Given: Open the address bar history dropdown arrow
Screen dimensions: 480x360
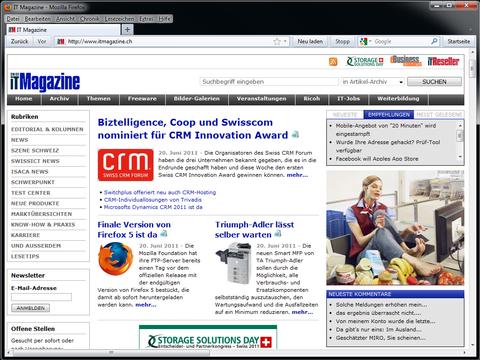Looking at the screenshot, I should point(285,42).
